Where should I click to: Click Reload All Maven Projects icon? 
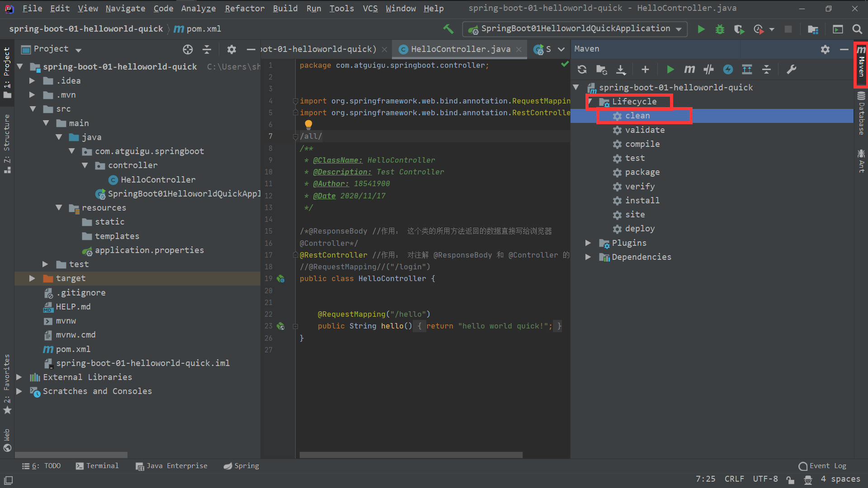582,69
